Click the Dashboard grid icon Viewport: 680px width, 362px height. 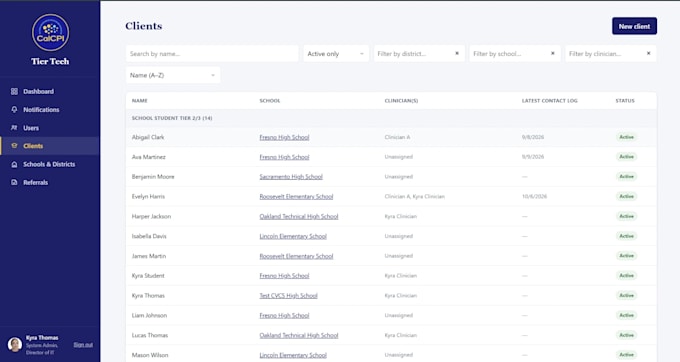tap(14, 91)
